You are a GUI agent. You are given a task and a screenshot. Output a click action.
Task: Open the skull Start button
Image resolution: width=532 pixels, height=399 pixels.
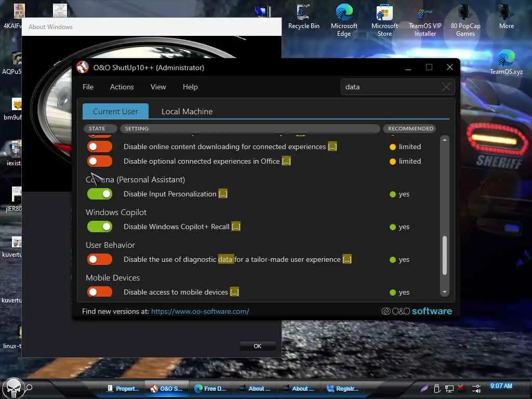(13, 388)
